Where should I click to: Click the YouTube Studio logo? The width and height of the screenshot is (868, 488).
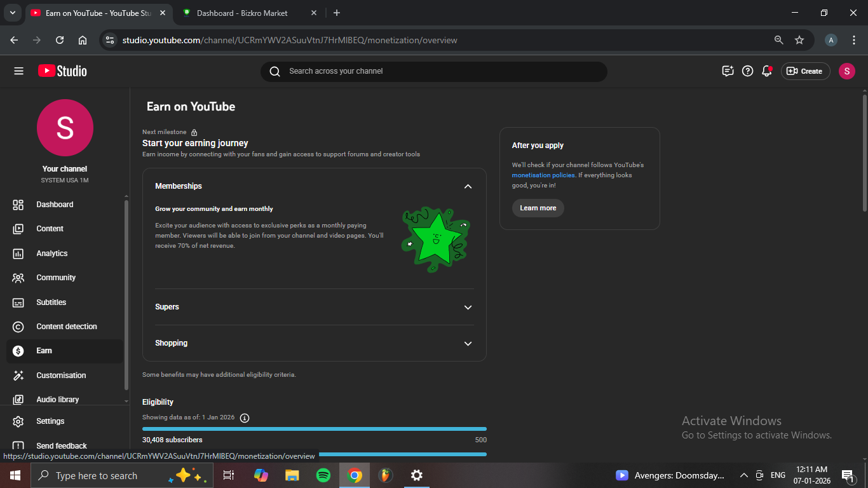62,71
